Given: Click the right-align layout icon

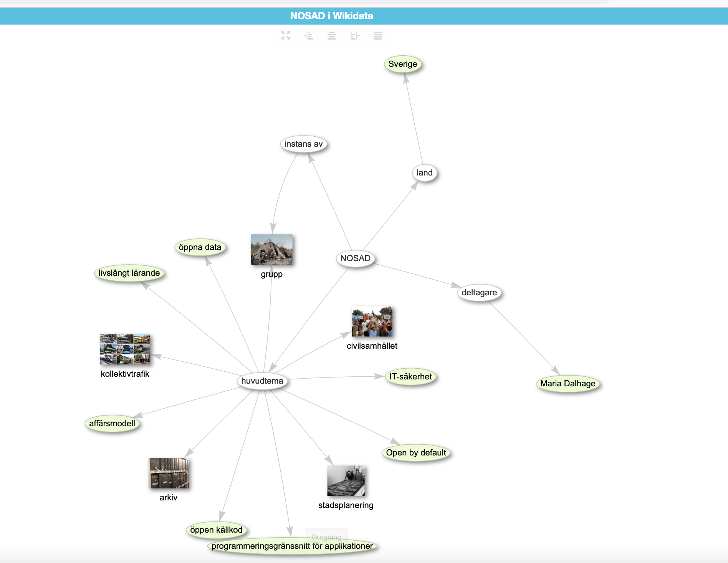Looking at the screenshot, I should tap(355, 36).
